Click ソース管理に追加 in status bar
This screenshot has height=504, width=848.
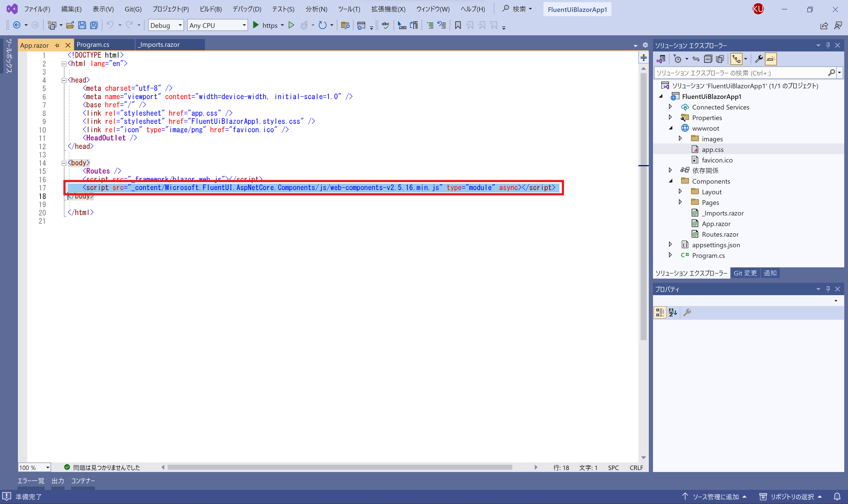(x=714, y=497)
